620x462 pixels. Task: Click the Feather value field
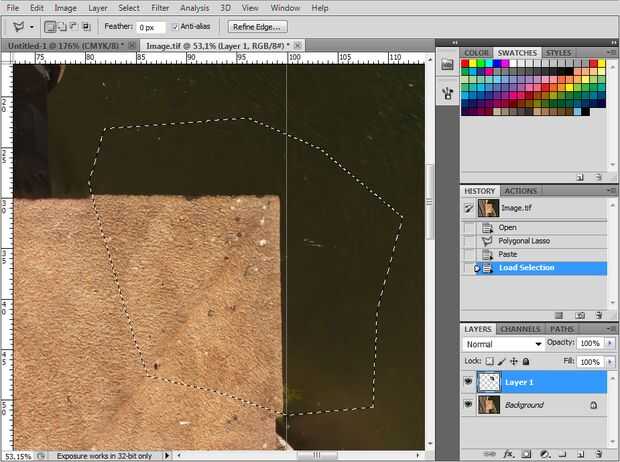(150, 27)
